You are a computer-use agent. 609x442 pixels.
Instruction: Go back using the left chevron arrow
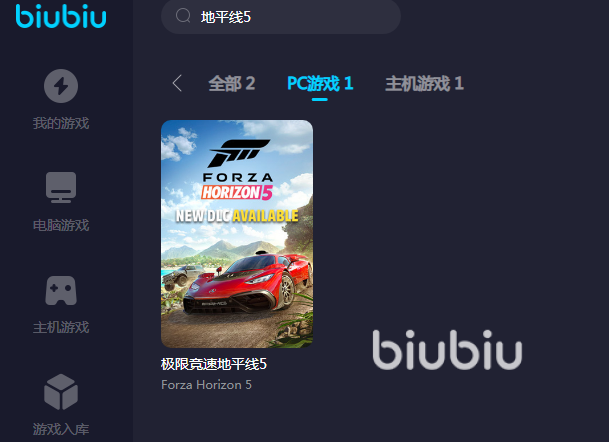pos(177,83)
